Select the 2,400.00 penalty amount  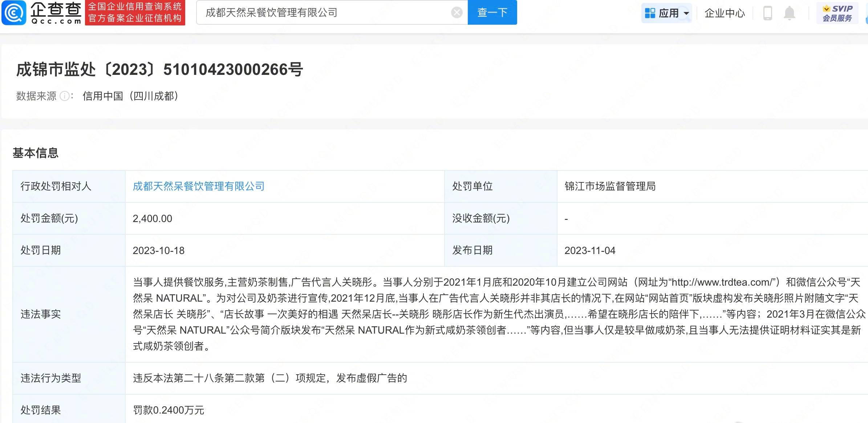[x=153, y=218]
